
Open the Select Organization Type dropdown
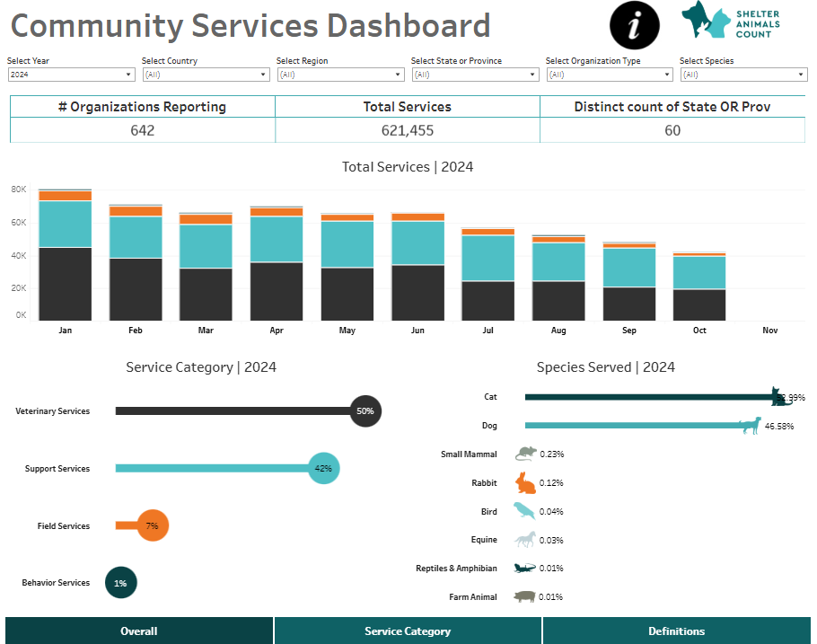610,75
